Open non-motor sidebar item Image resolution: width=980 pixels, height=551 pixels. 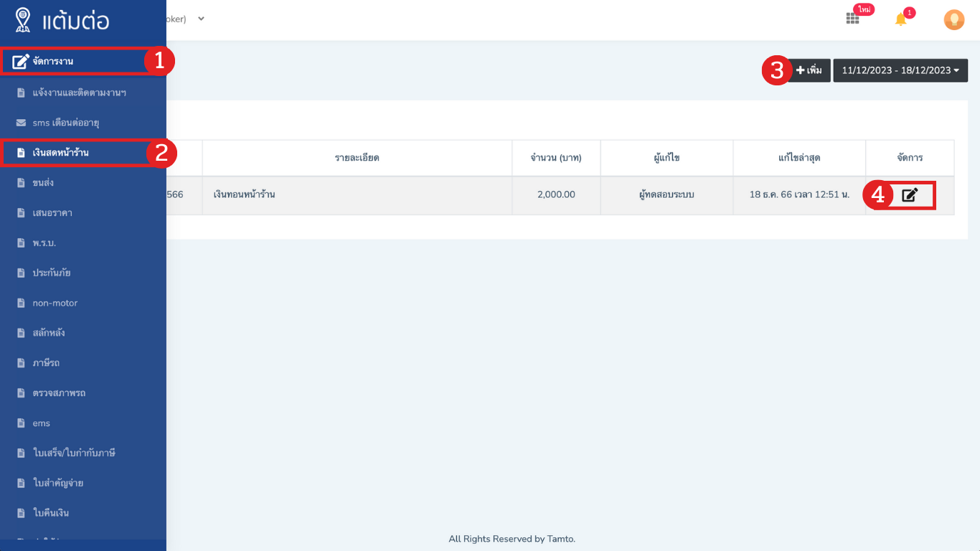(83, 303)
